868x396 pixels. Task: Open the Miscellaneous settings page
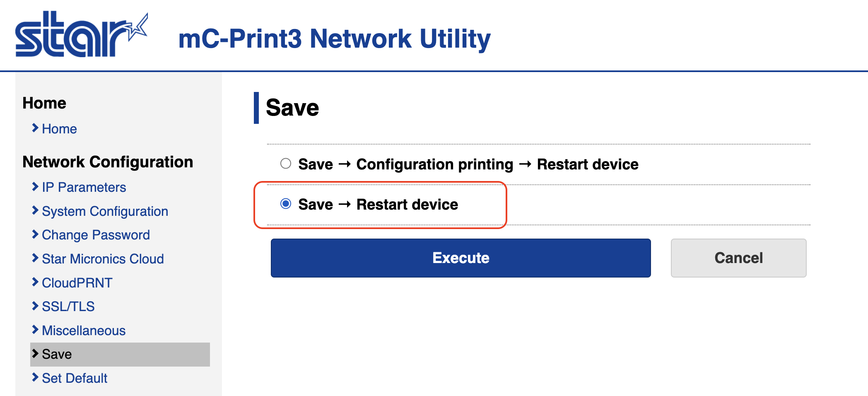pos(84,331)
